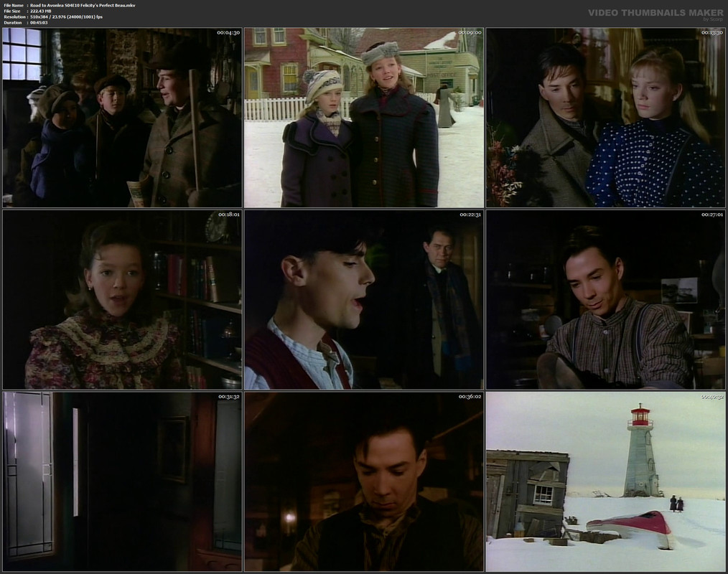
Task: Click the file size value '222.43 MB'
Action: coord(42,11)
